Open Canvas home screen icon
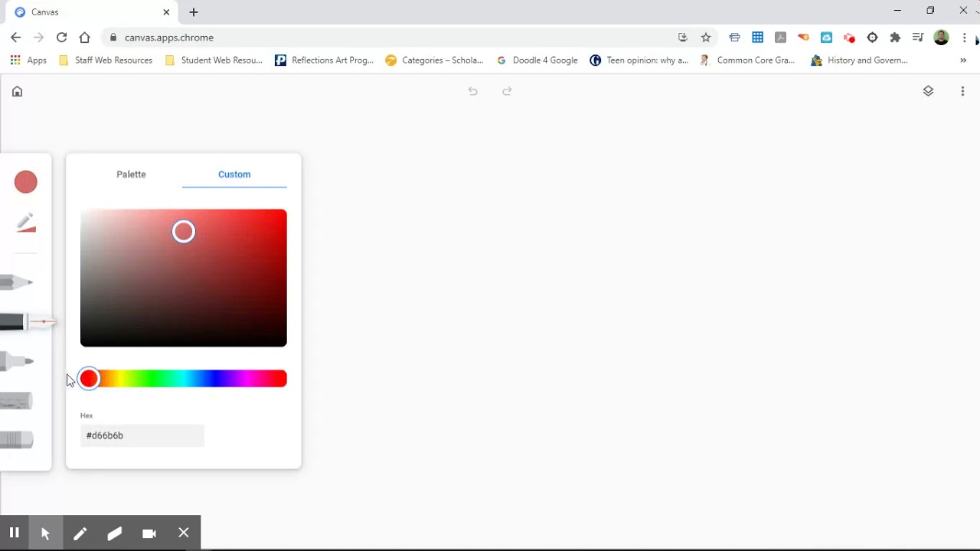The width and height of the screenshot is (980, 551). (17, 91)
